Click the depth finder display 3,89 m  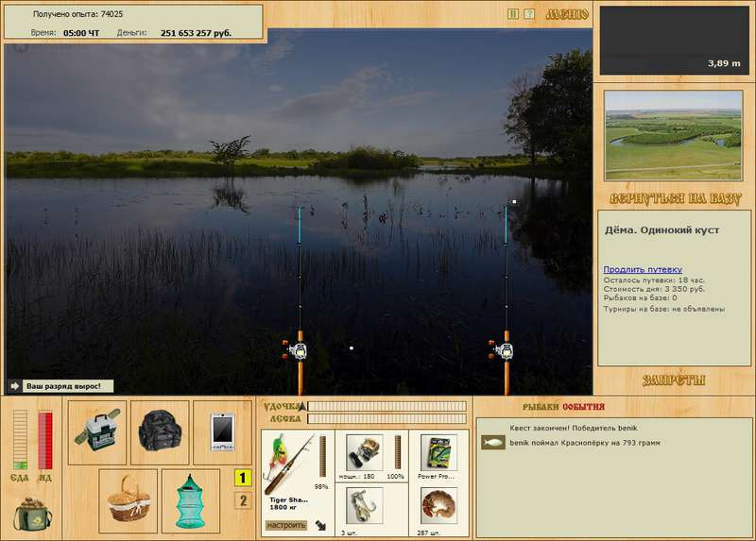[674, 41]
